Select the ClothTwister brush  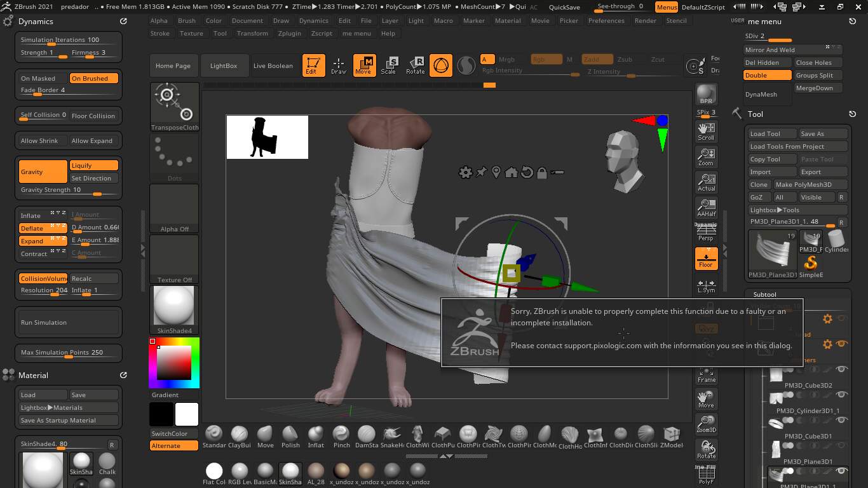(494, 437)
